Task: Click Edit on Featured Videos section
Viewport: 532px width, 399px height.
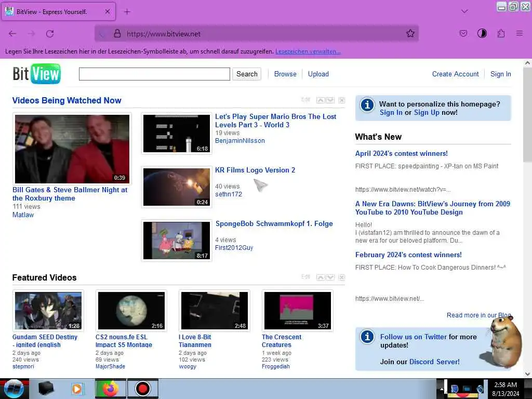Action: click(305, 276)
